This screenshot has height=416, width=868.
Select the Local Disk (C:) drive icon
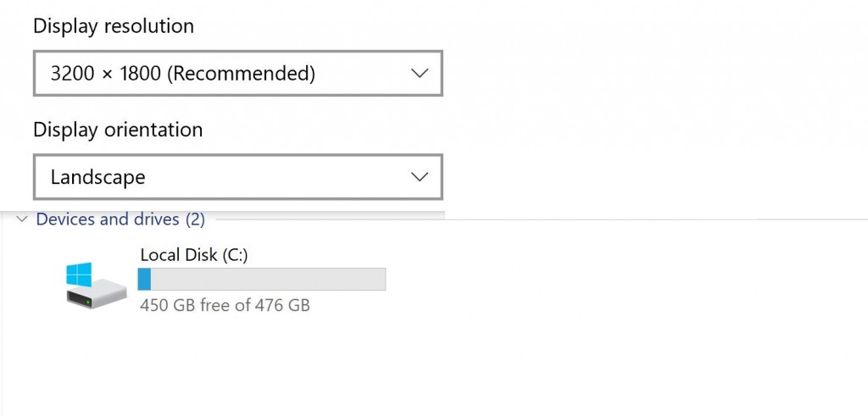91,285
